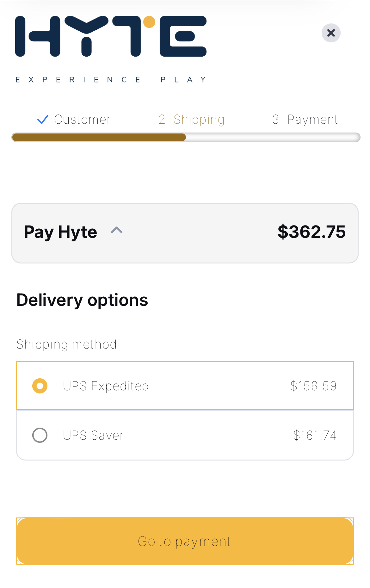
Task: Choose the $161.74 shipping price row
Action: pyautogui.click(x=185, y=435)
